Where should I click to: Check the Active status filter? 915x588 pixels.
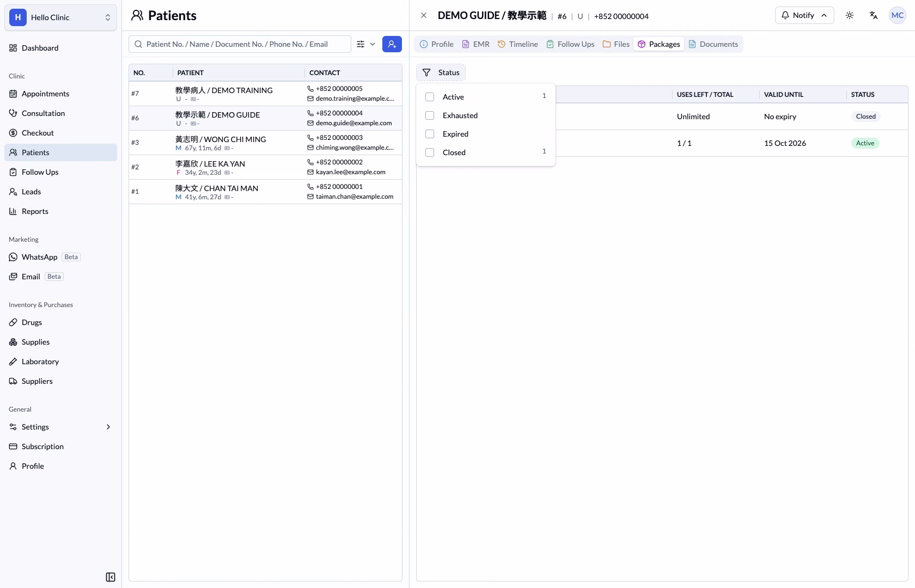click(430, 97)
